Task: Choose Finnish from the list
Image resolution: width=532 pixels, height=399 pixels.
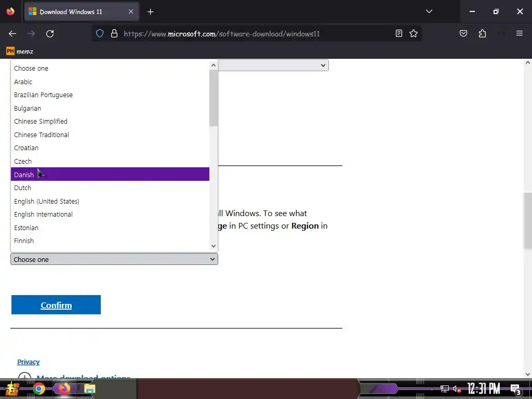Action: 110,241
